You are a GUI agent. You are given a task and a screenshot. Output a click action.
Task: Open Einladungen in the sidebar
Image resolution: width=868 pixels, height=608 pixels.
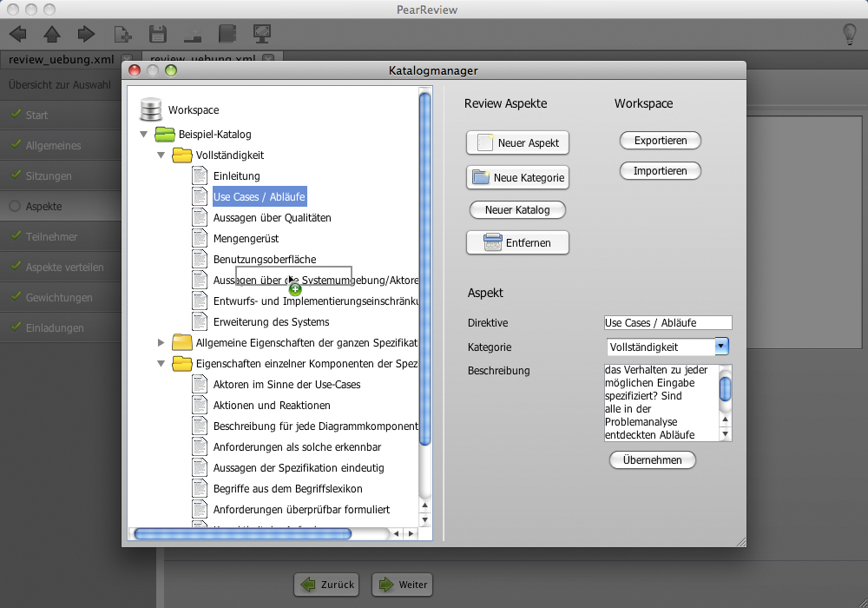click(61, 327)
